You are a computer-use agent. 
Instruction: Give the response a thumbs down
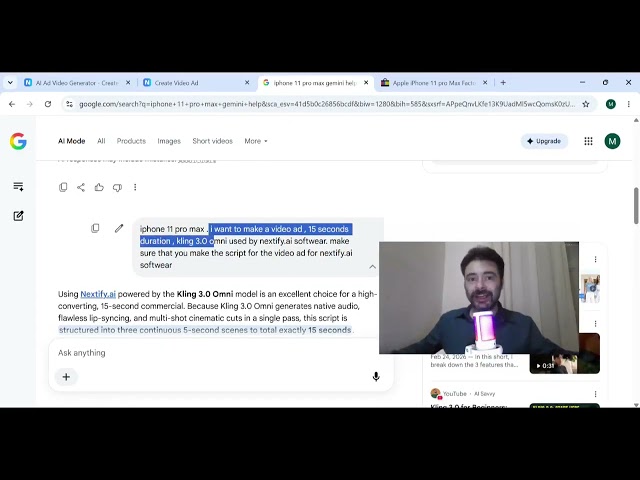coord(117,187)
